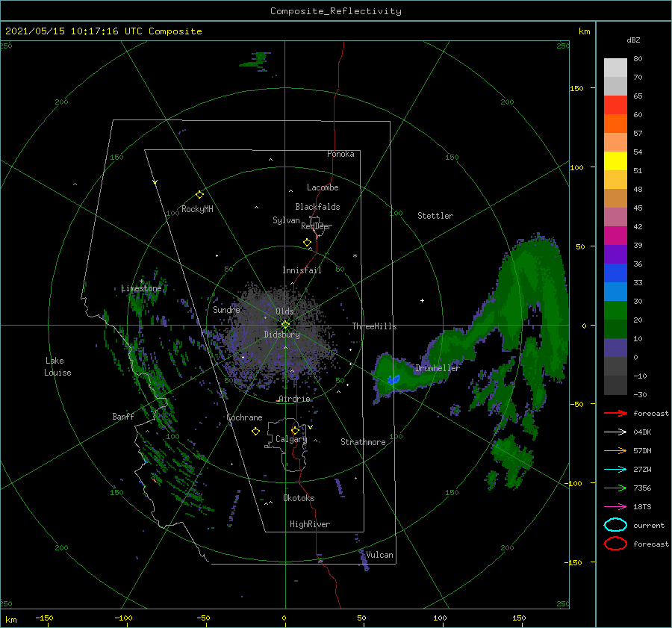Click the green 7356 arrow icon

[x=615, y=488]
